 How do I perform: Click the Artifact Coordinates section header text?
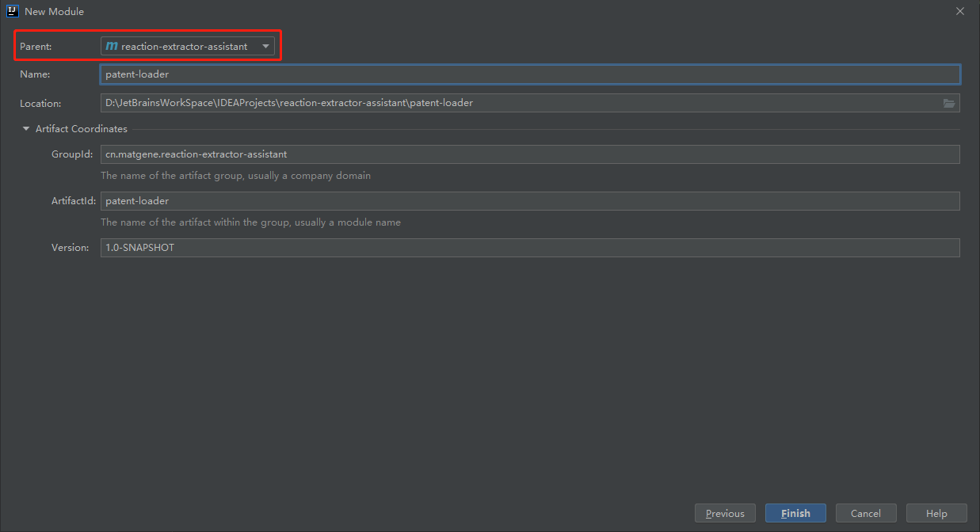(81, 129)
